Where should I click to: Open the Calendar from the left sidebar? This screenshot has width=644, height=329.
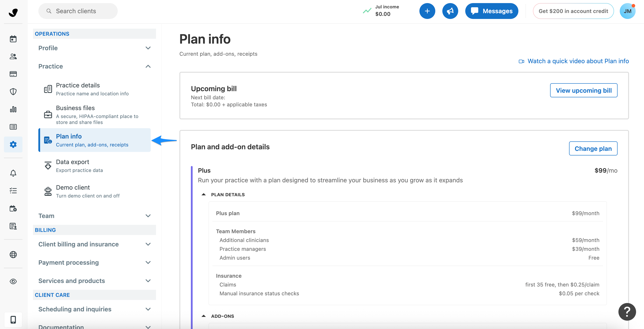point(13,39)
